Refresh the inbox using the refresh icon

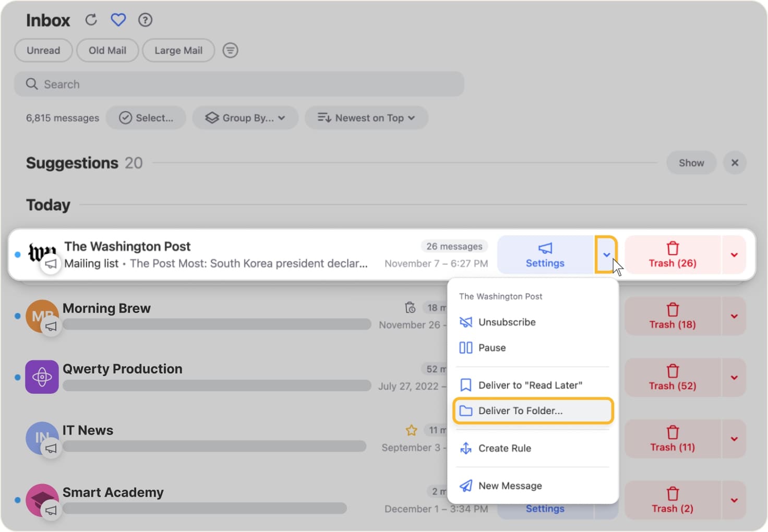pyautogui.click(x=91, y=20)
